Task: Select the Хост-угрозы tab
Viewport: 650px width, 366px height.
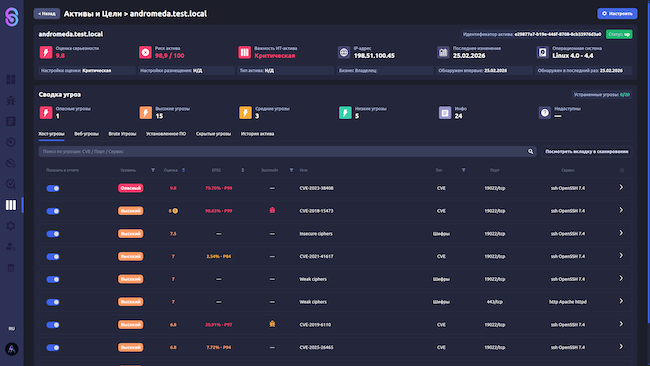Action: coord(51,134)
